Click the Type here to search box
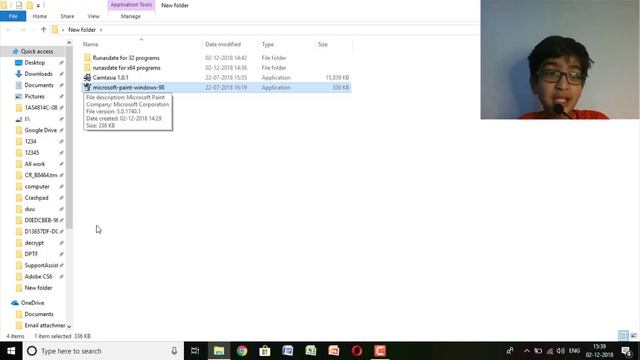Screen dimensions: 640x360 [103, 351]
